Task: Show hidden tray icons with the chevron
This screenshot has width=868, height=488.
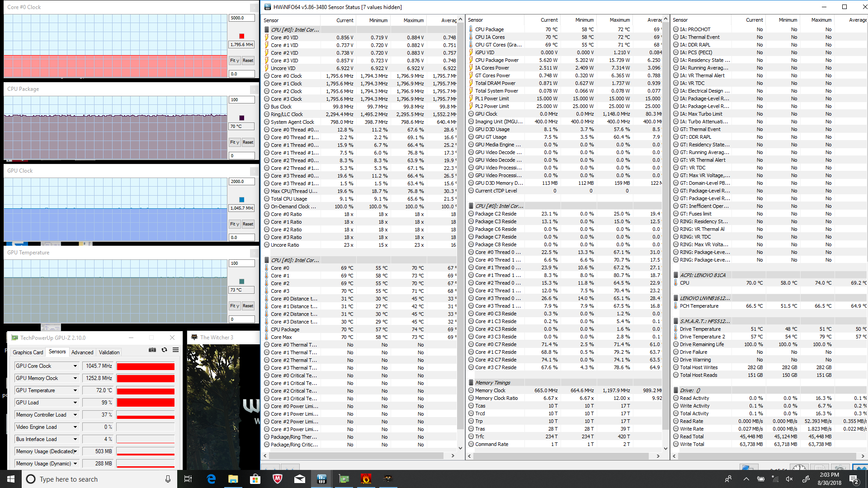Action: pyautogui.click(x=746, y=479)
